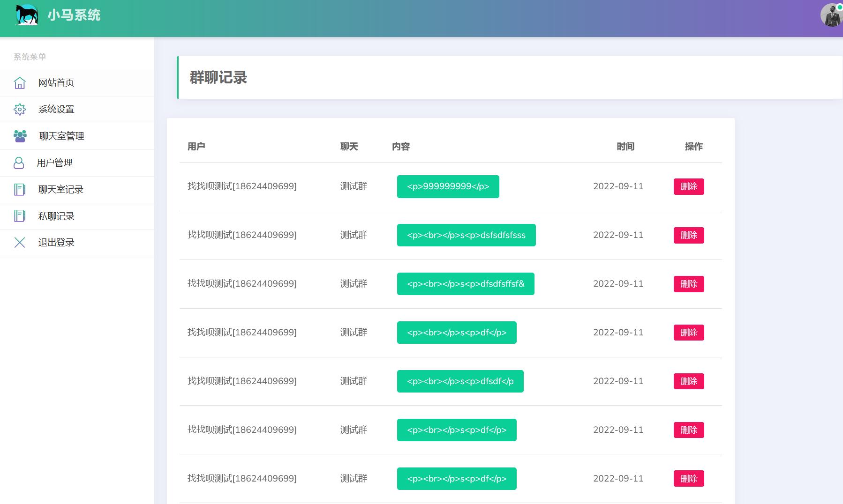Image resolution: width=843 pixels, height=504 pixels.
Task: Click the green dfsdf content tag
Action: (460, 381)
